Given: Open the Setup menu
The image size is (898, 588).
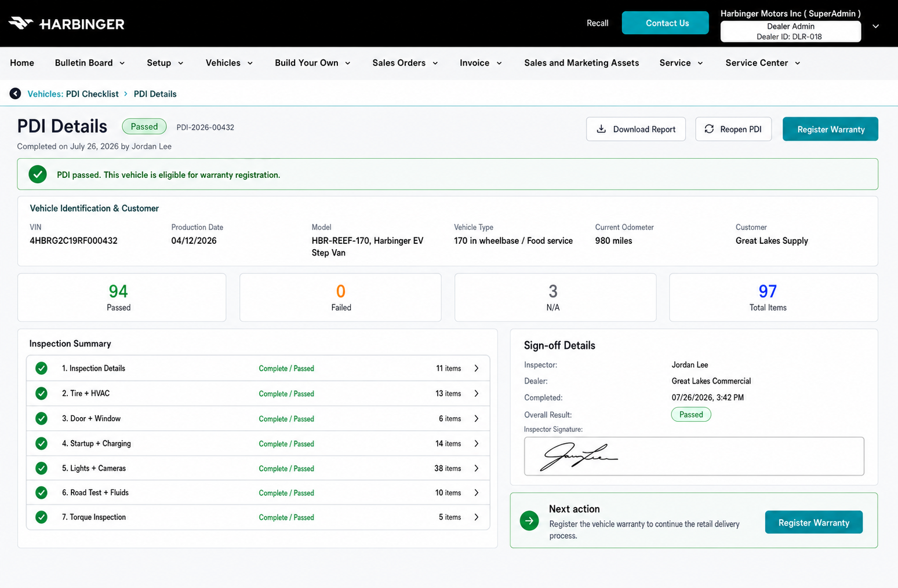Looking at the screenshot, I should pyautogui.click(x=165, y=63).
